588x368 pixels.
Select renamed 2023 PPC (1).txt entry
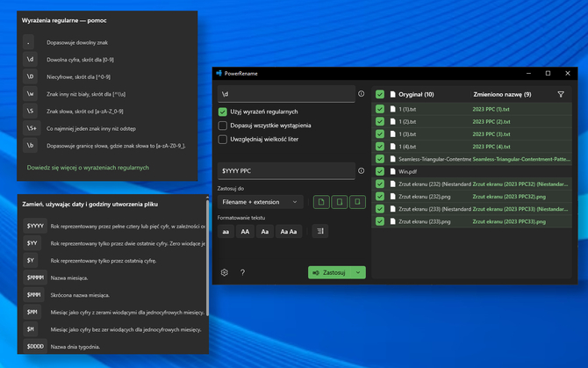(x=491, y=109)
